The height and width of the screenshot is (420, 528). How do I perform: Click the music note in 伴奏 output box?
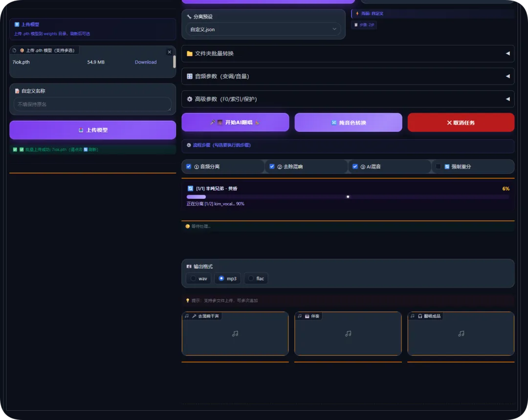point(348,334)
